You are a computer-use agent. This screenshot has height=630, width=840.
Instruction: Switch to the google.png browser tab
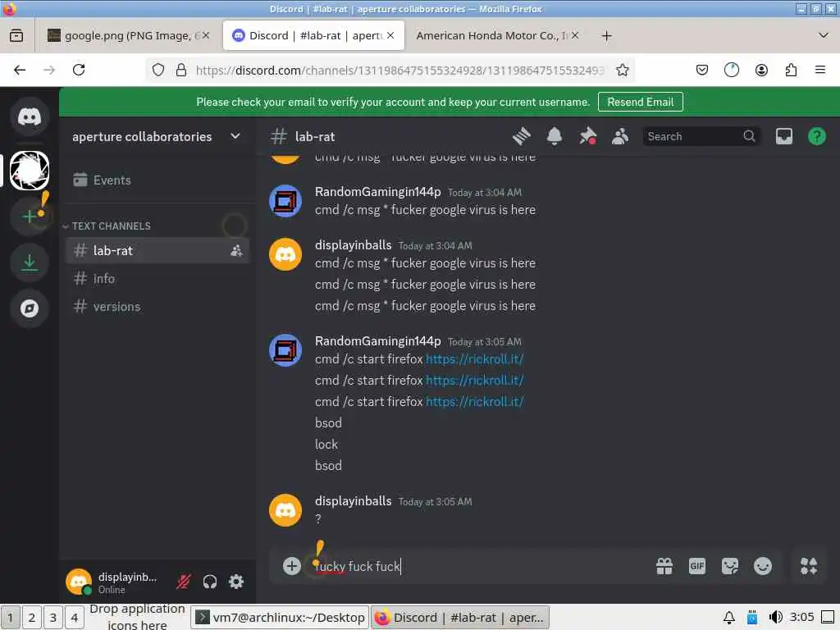point(128,35)
